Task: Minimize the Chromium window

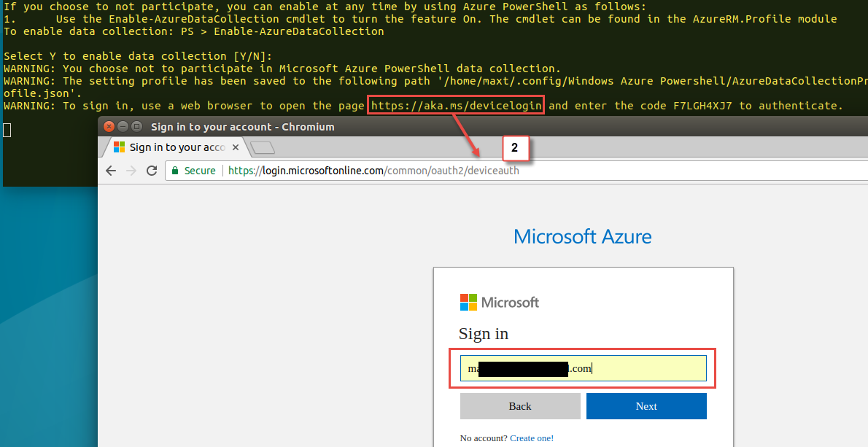Action: tap(123, 127)
